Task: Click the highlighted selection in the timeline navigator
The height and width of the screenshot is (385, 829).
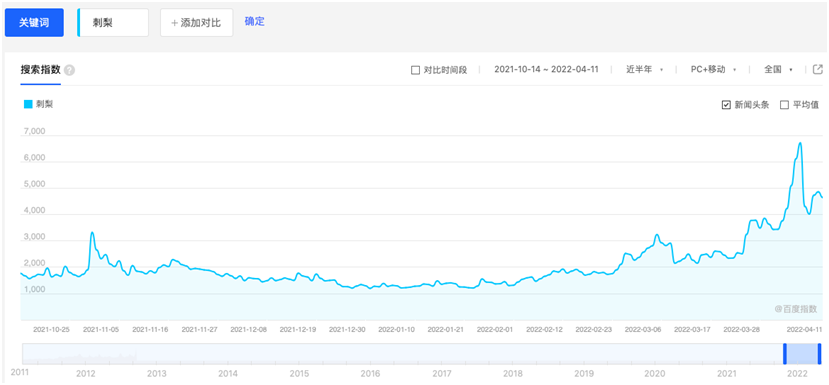Action: tap(803, 354)
